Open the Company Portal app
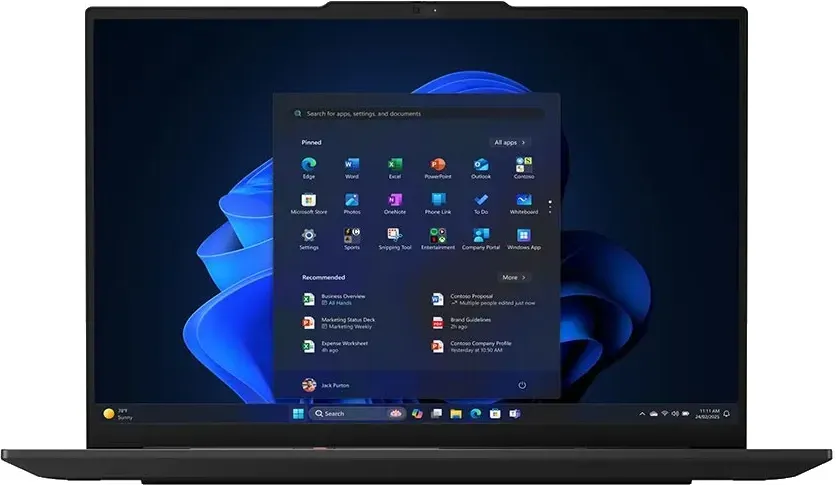The width and height of the screenshot is (840, 485). 481,239
